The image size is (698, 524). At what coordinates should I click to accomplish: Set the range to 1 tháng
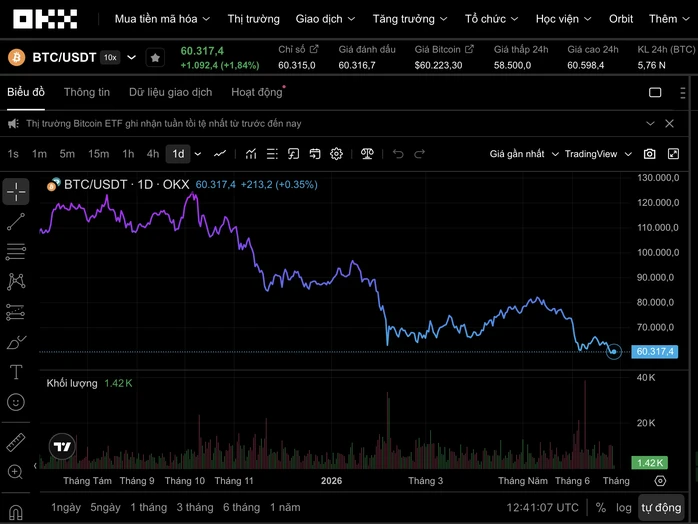point(149,508)
